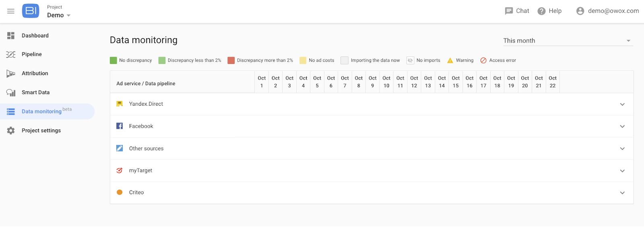644x228 pixels.
Task: Open the Attribution section
Action: (35, 74)
